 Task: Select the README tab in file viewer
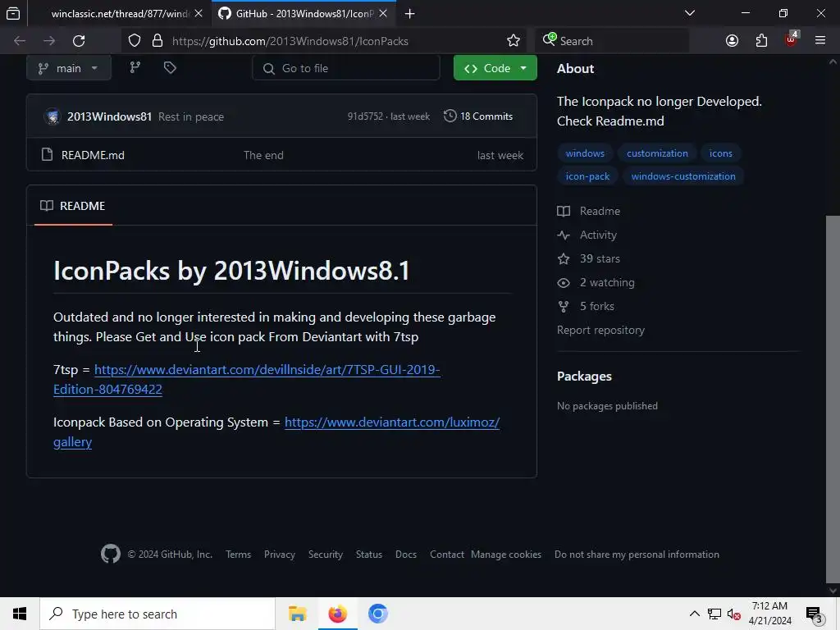[x=73, y=206]
